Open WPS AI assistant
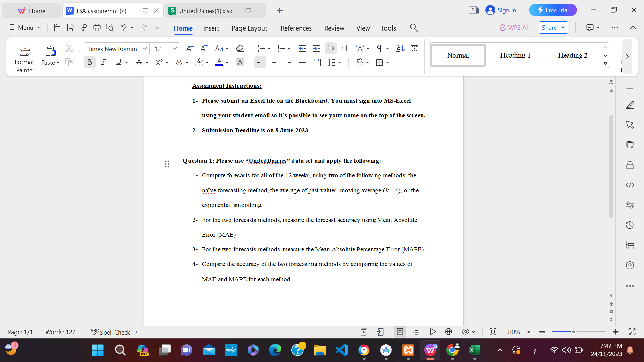Screen dimensions: 644x362 pos(514,27)
